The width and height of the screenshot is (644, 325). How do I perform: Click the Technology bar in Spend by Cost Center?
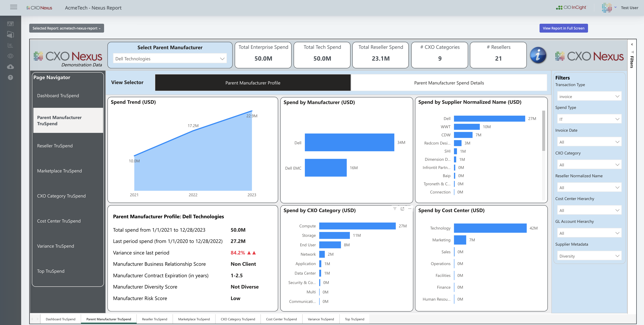click(x=490, y=228)
